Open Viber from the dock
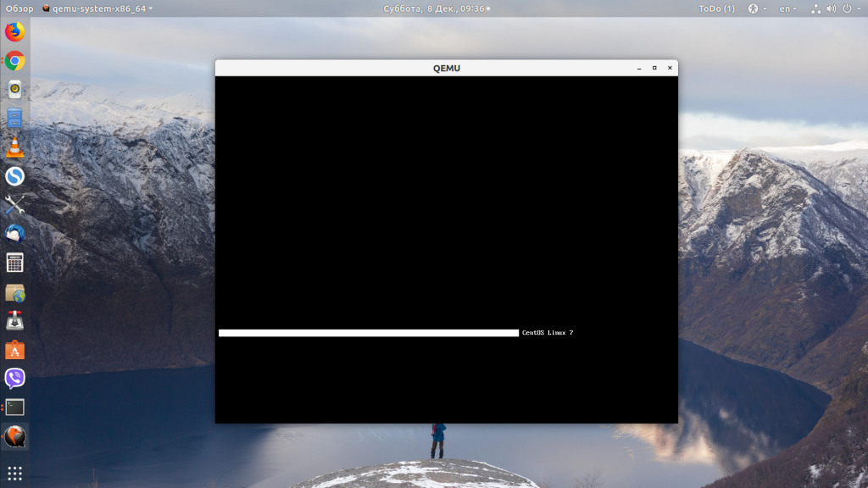 point(14,380)
